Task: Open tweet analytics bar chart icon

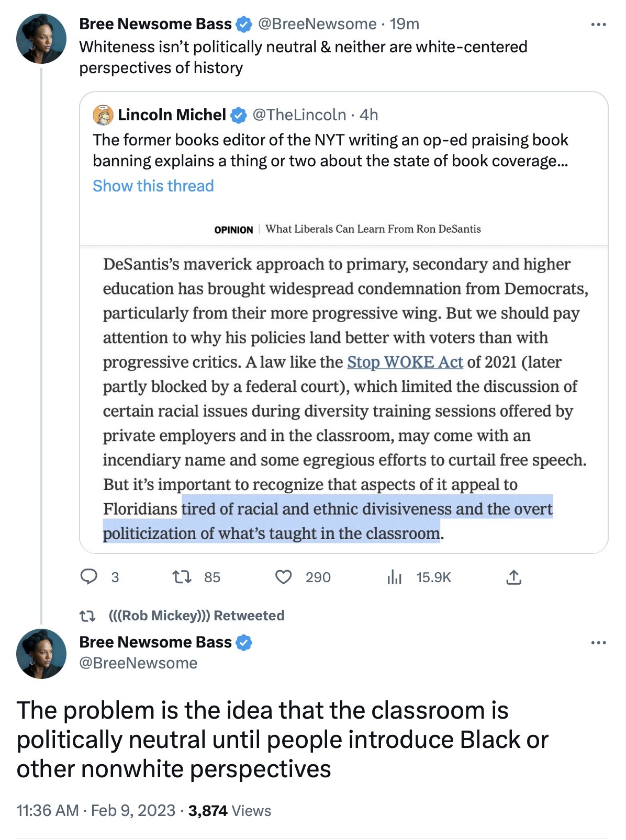Action: point(394,577)
